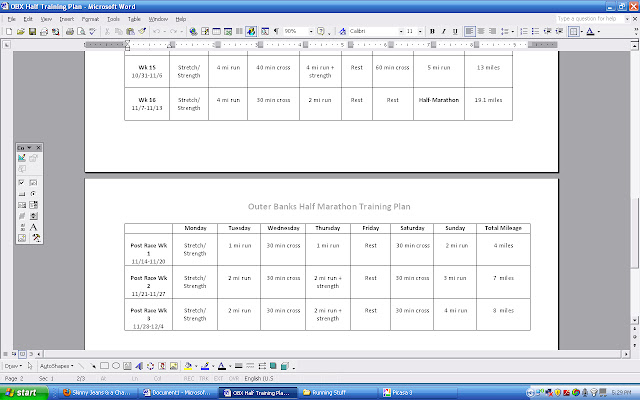Click the Control Toolbox dropdown arrow
Screen dimensions: 640x400
click(x=29, y=148)
